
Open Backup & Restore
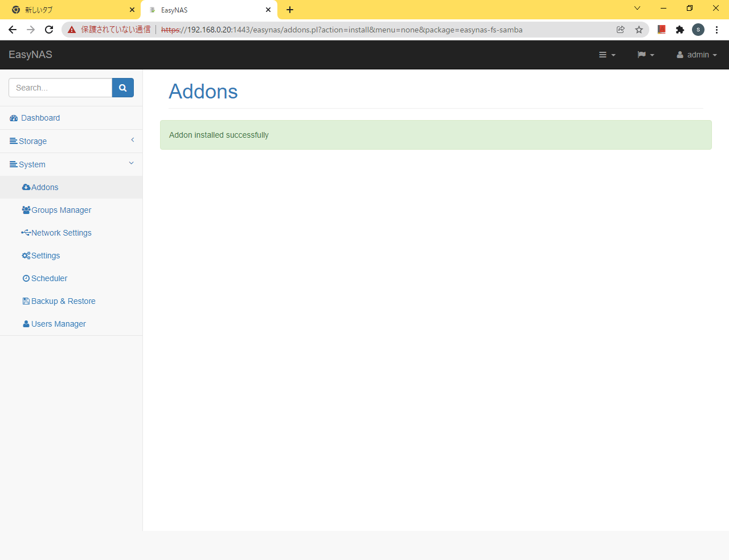click(63, 301)
